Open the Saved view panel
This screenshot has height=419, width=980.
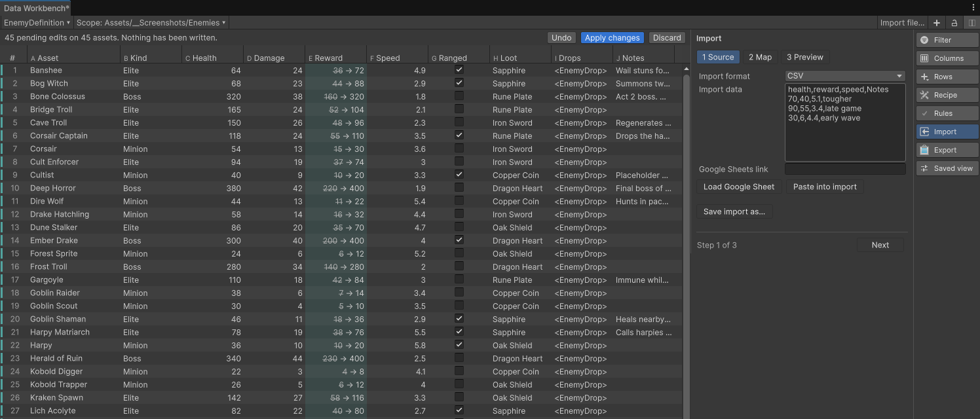coord(947,168)
